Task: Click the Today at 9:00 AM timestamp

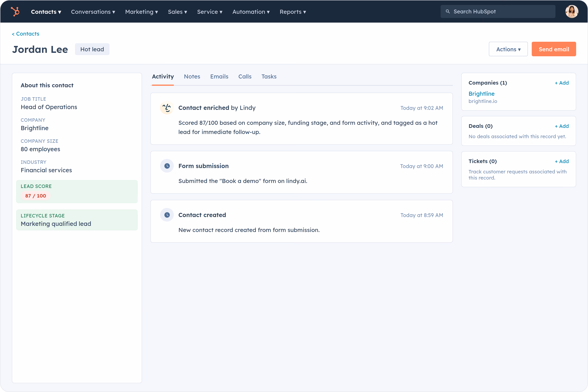Action: tap(421, 166)
